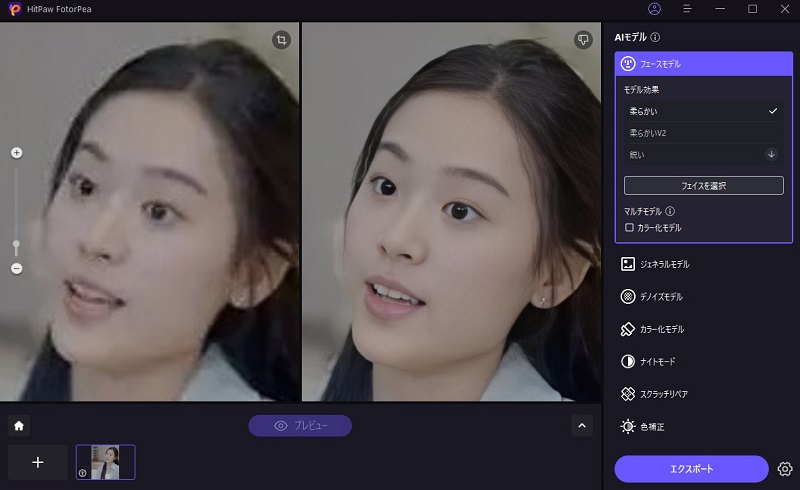800x490 pixels.
Task: Download the 鋭い model effect
Action: pyautogui.click(x=771, y=154)
